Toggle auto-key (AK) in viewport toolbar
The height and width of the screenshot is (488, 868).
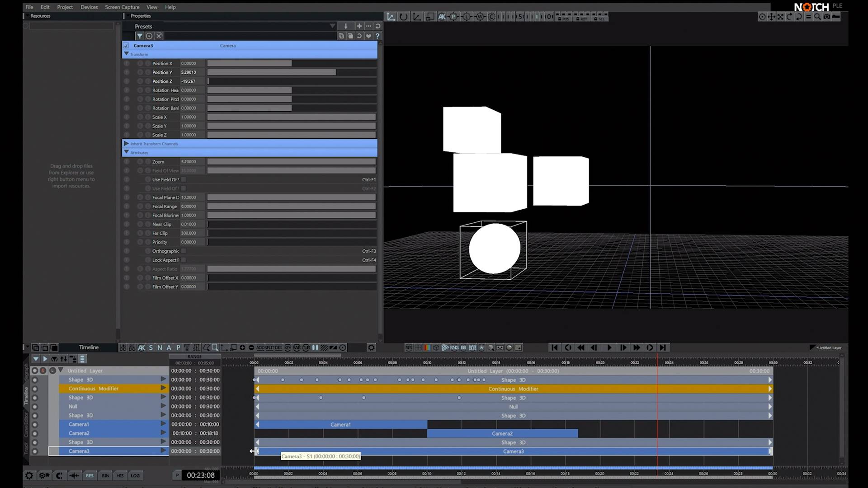(442, 17)
